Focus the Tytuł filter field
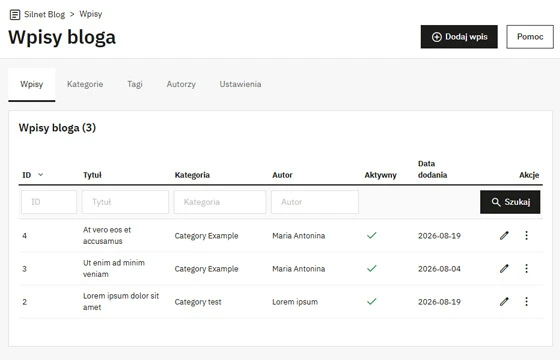560x360 pixels. pyautogui.click(x=125, y=202)
